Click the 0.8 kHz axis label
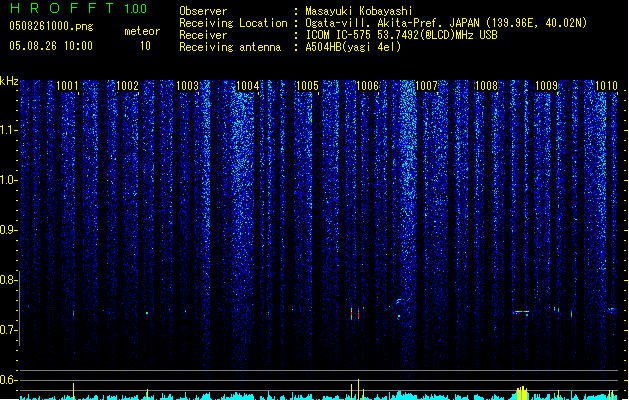Viewport: 629px width, 400px height. tap(8, 280)
